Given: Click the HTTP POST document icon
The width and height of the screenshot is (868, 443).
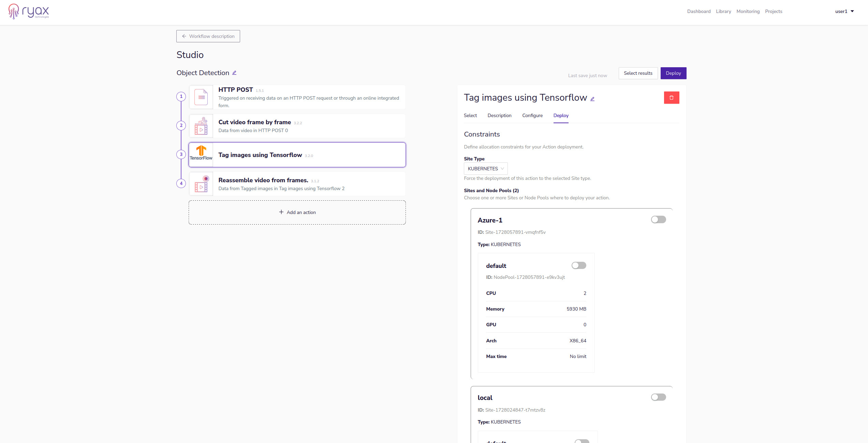Looking at the screenshot, I should 201,97.
